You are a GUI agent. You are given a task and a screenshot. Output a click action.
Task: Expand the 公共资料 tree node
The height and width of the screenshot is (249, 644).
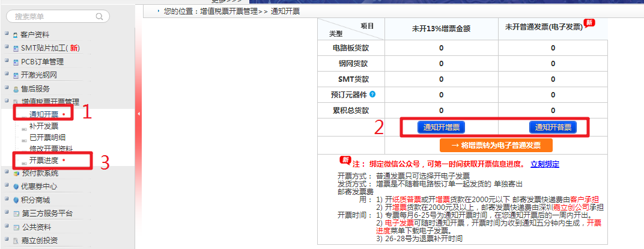pyautogui.click(x=7, y=227)
